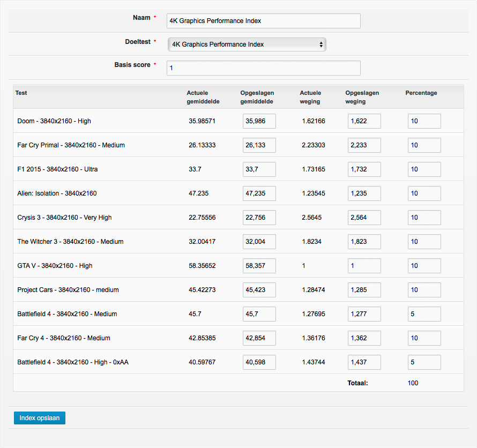Edit GTA V opgeslagen weging input
The width and height of the screenshot is (477, 448).
coord(364,266)
